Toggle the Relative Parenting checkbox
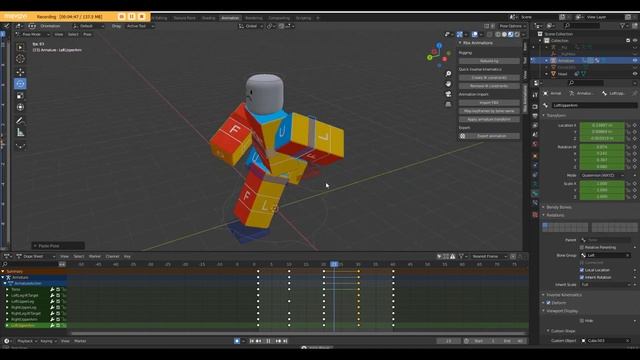Viewport: 640px width, 360px height. pyautogui.click(x=582, y=247)
